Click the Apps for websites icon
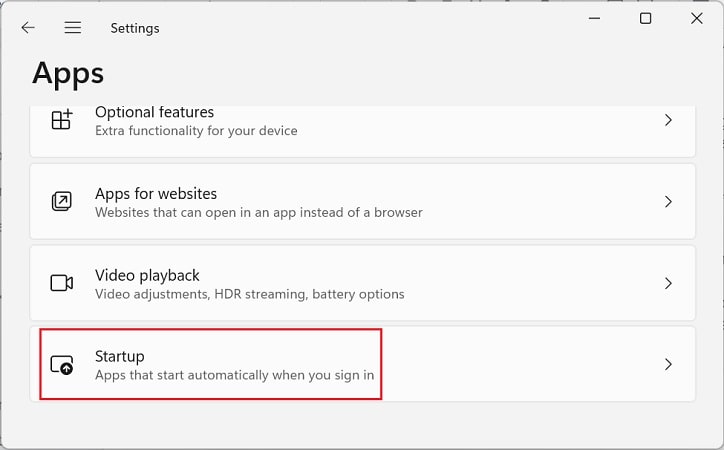 click(61, 201)
